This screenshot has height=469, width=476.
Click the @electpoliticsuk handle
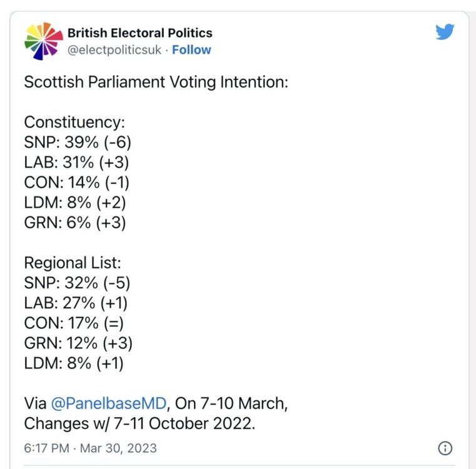[x=114, y=50]
